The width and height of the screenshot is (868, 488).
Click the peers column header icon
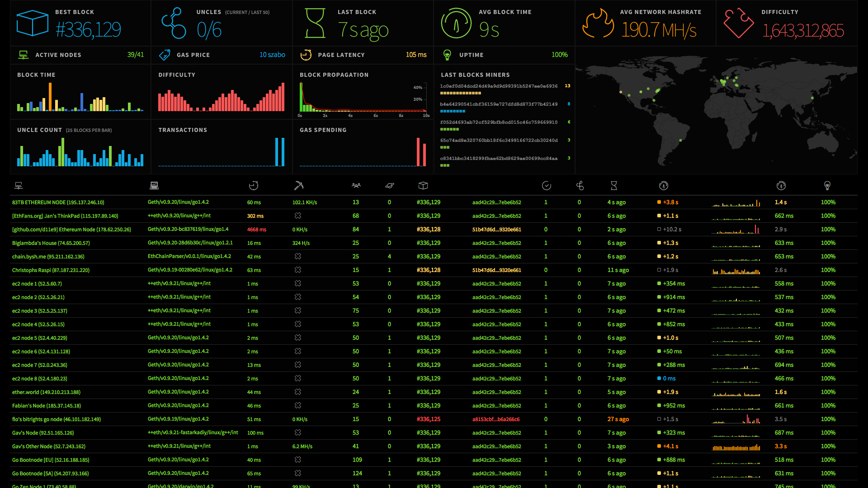356,185
